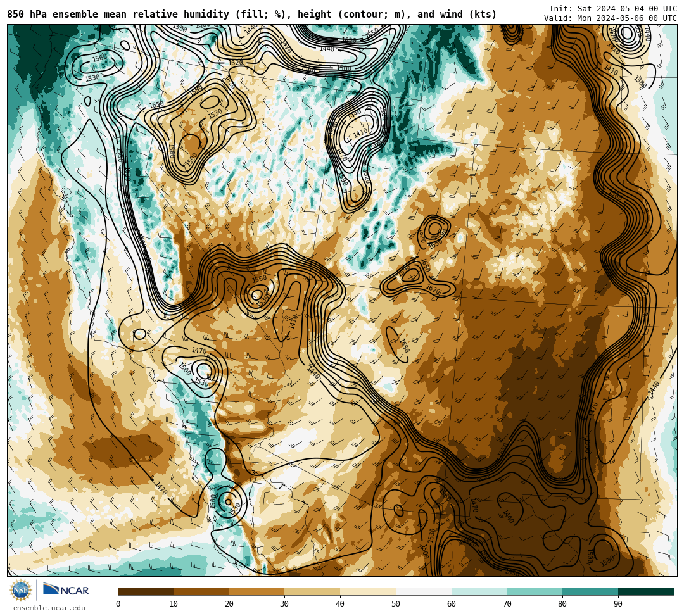Image resolution: width=684 pixels, height=616 pixels.
Task: Click the colorbar tick label 30
Action: click(284, 604)
